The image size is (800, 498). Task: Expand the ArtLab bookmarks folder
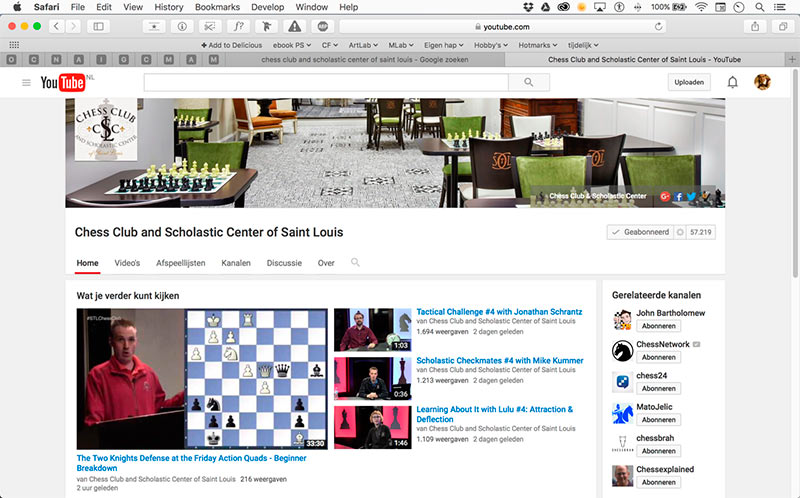[363, 45]
